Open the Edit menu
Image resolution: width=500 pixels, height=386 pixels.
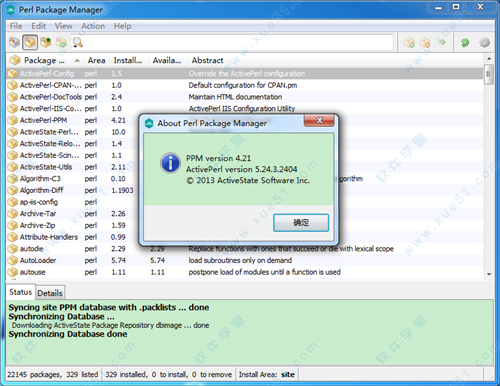pos(38,26)
